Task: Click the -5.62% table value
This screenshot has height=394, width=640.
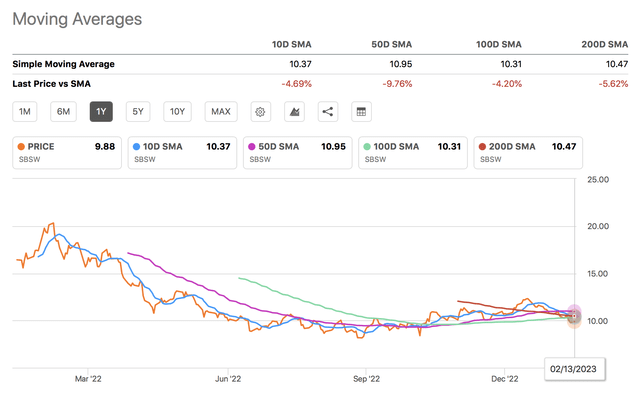Action: pos(613,84)
